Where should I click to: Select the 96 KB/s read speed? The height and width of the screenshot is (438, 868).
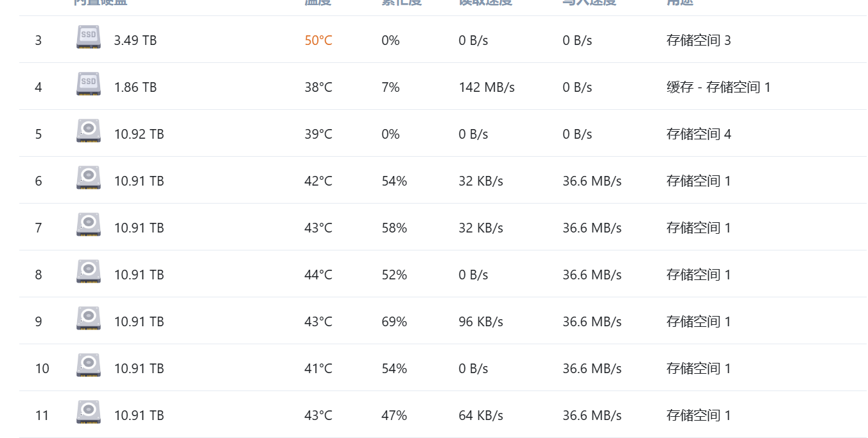(481, 322)
